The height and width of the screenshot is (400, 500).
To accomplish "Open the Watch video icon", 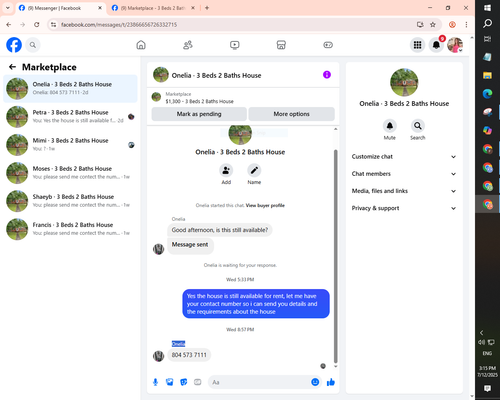I will pyautogui.click(x=235, y=45).
